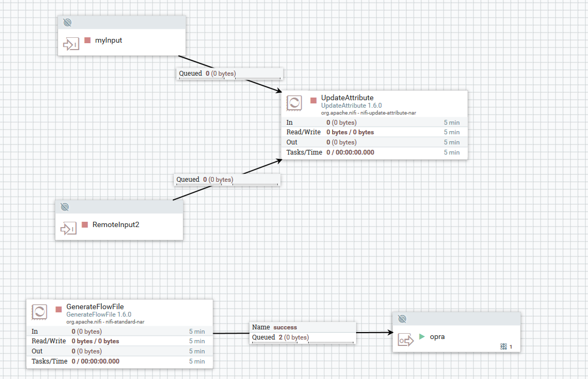This screenshot has width=588, height=379.
Task: Select the opra port name label
Action: [x=437, y=336]
